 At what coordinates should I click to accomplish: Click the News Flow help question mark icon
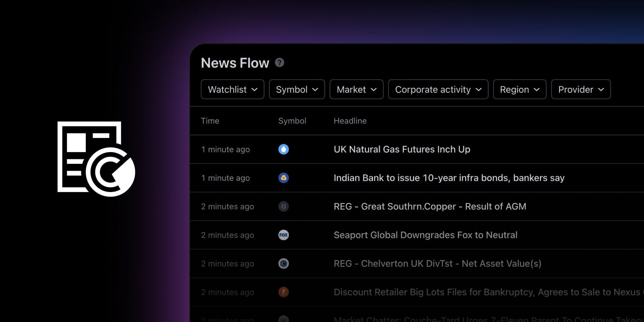[279, 63]
